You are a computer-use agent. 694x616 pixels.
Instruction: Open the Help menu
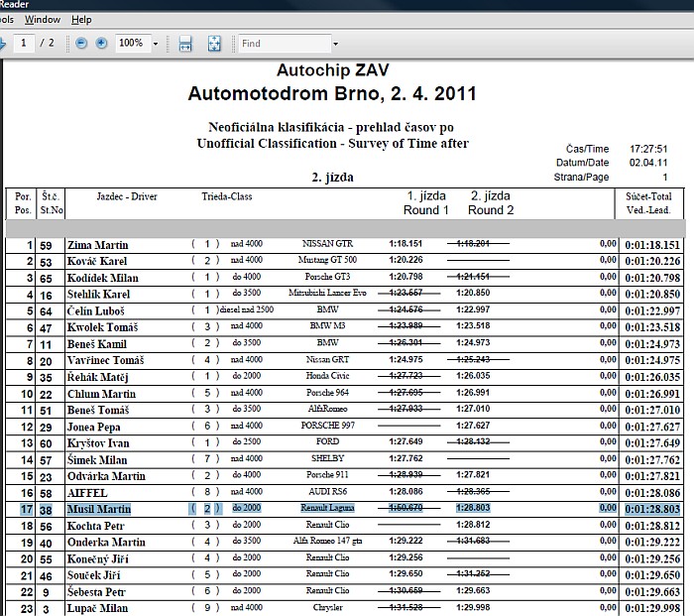point(81,19)
